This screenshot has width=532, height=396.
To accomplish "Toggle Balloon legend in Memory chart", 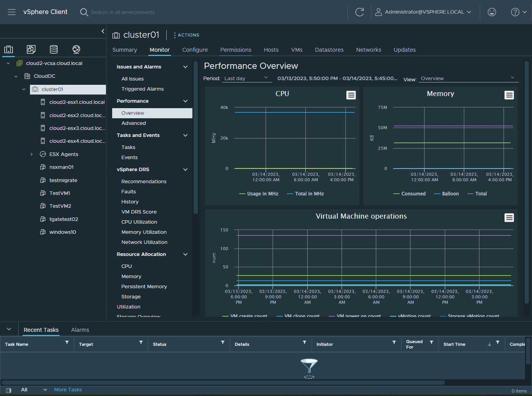I will click(x=446, y=194).
